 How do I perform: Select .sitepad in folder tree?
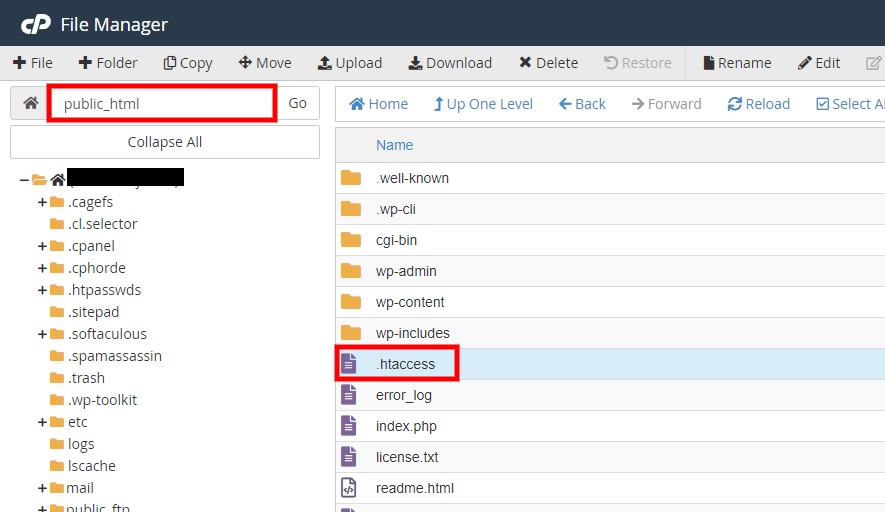click(x=94, y=312)
